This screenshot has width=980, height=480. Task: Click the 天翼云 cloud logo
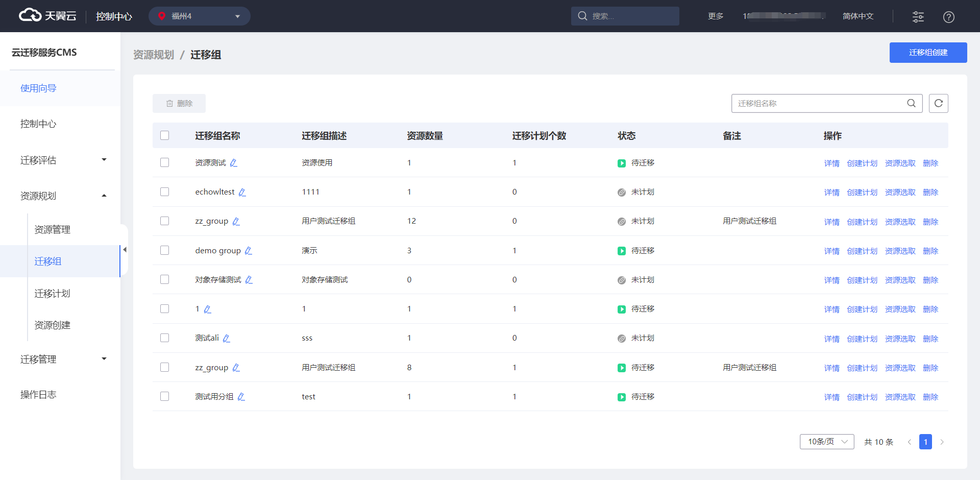(47, 15)
